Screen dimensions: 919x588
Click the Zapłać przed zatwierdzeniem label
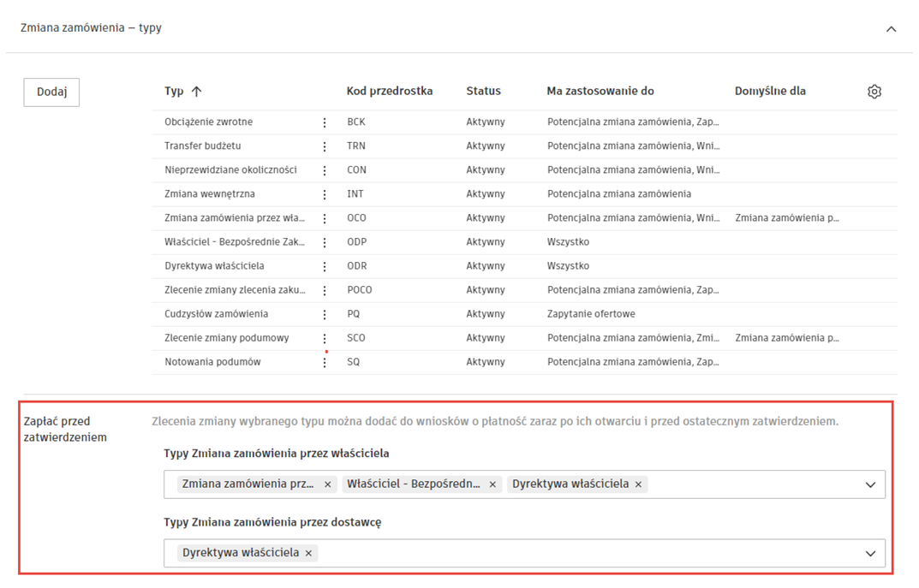click(x=65, y=430)
